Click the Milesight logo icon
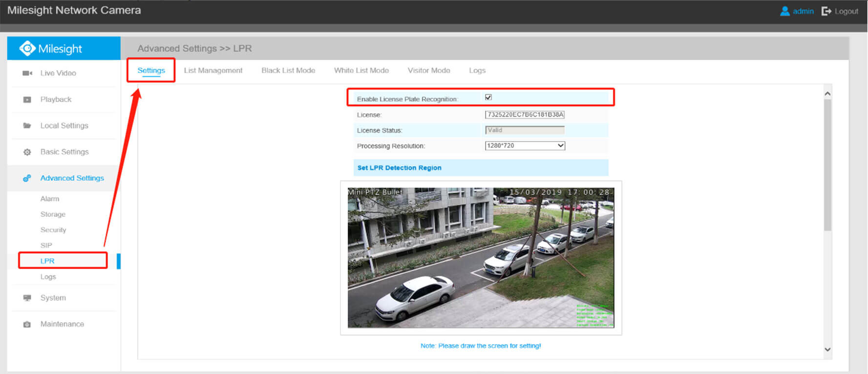The image size is (868, 374). 27,48
